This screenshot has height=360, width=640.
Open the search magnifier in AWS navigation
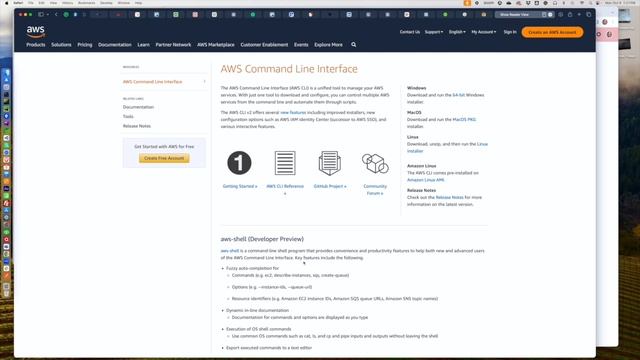pyautogui.click(x=353, y=45)
